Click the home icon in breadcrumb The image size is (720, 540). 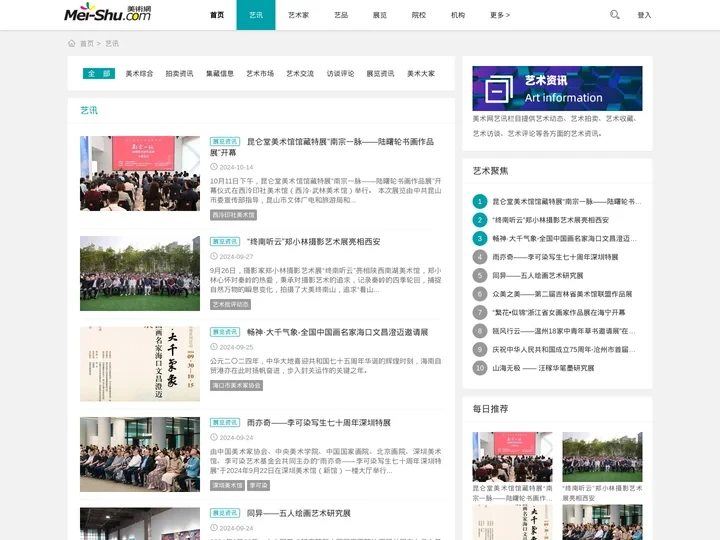pyautogui.click(x=72, y=43)
